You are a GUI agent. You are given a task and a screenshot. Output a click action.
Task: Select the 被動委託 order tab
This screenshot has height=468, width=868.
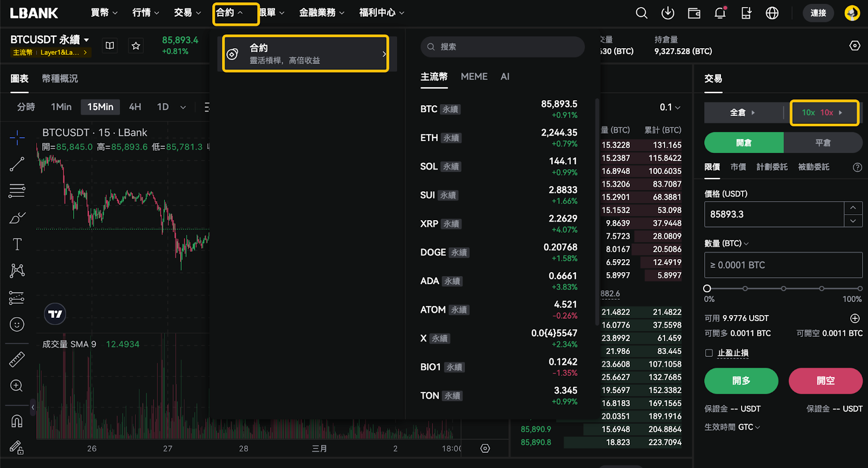coord(814,167)
